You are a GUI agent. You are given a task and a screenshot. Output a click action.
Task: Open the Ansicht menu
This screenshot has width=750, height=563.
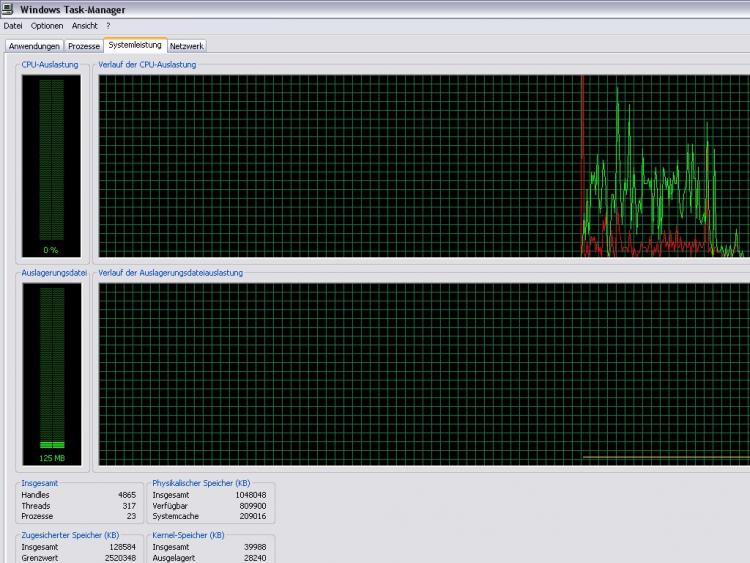click(85, 26)
